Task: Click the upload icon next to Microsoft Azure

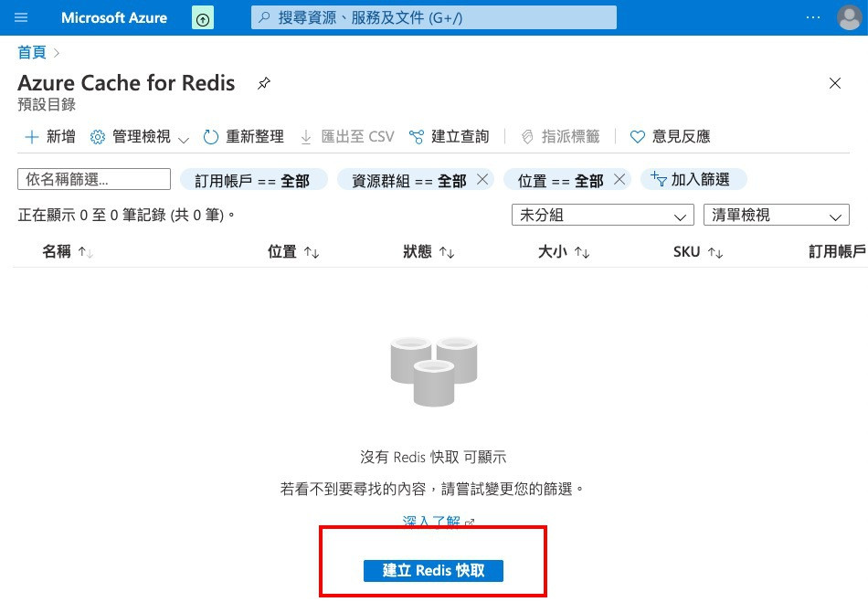Action: pyautogui.click(x=203, y=18)
